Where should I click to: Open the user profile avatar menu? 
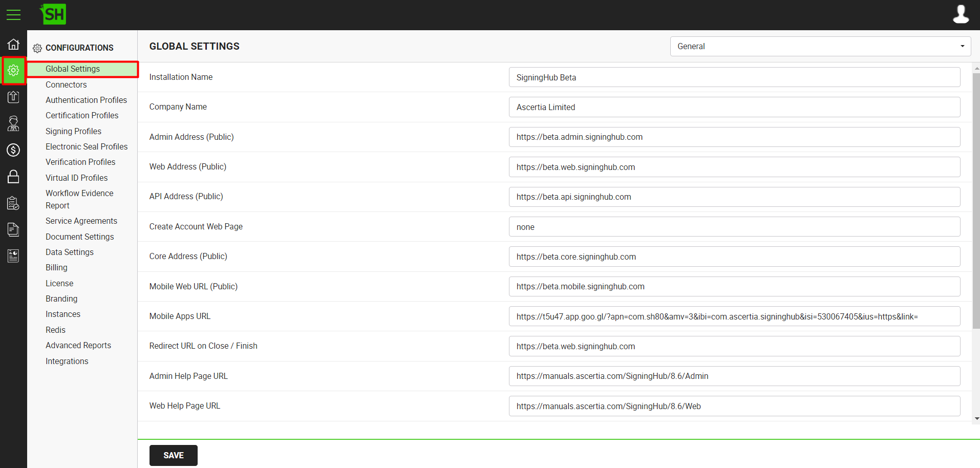961,14
